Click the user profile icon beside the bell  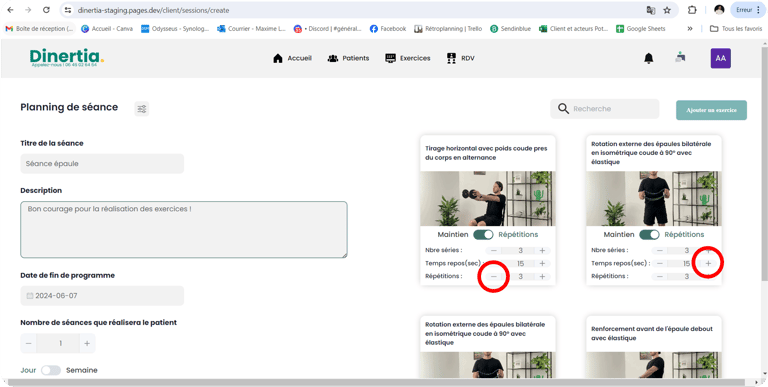click(680, 57)
